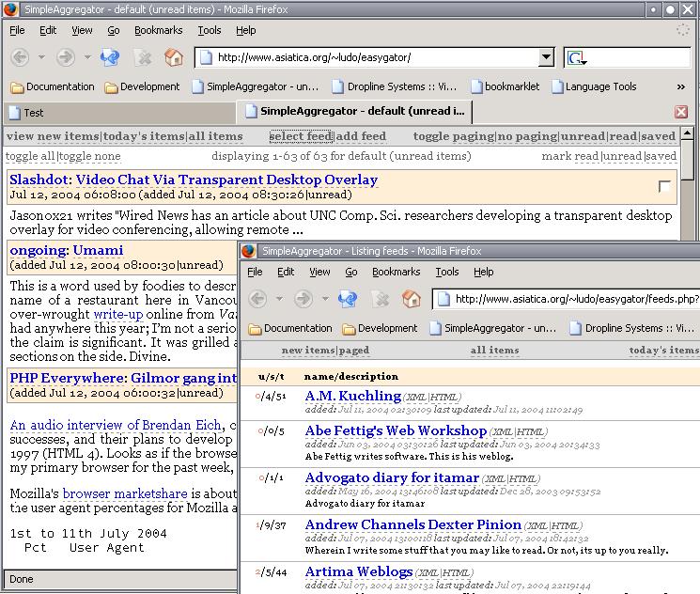700x594 pixels.
Task: Open Andrew Channels Dexter Pinion feed
Action: [x=413, y=524]
